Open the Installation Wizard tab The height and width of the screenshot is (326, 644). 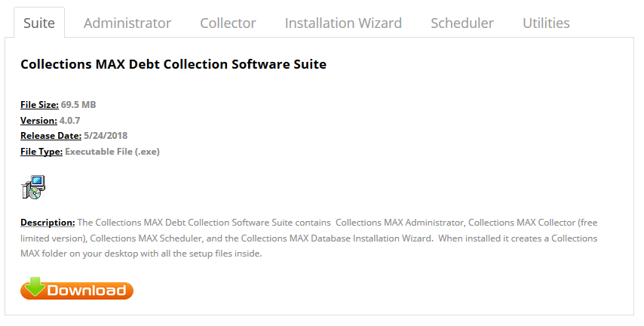pos(343,23)
